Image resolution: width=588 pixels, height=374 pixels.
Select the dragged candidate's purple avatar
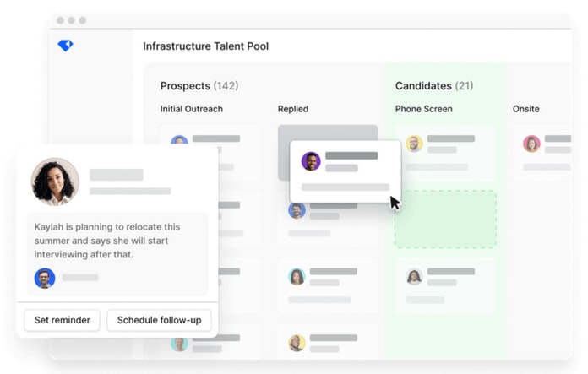point(311,161)
